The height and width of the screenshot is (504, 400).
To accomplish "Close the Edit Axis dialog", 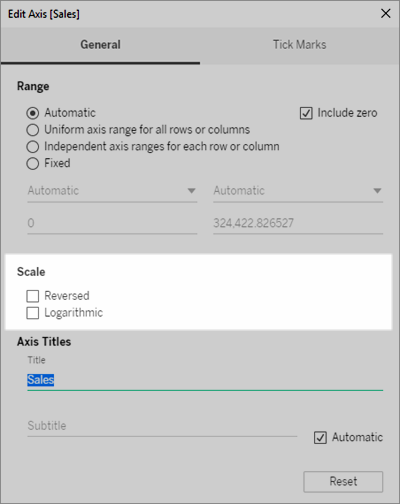I will pyautogui.click(x=386, y=14).
